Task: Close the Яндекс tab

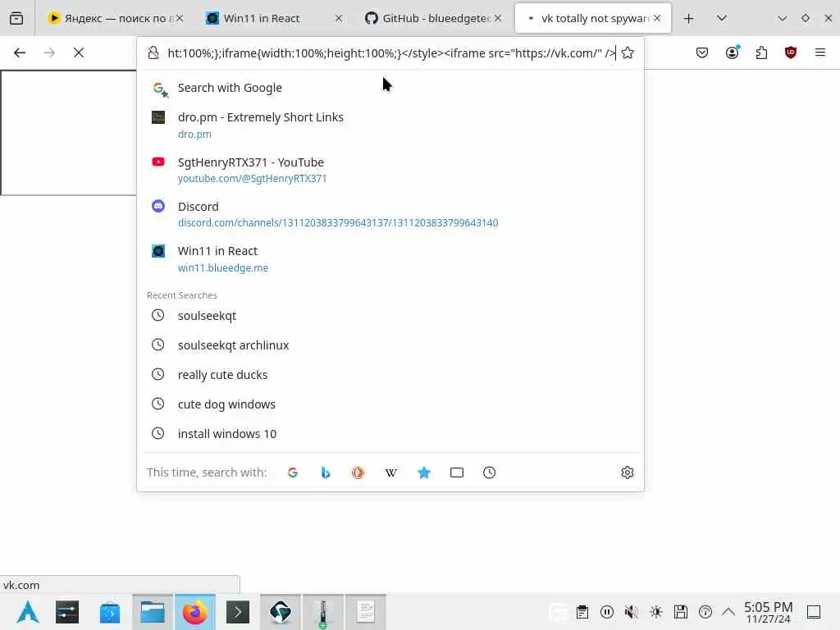Action: coord(180,18)
